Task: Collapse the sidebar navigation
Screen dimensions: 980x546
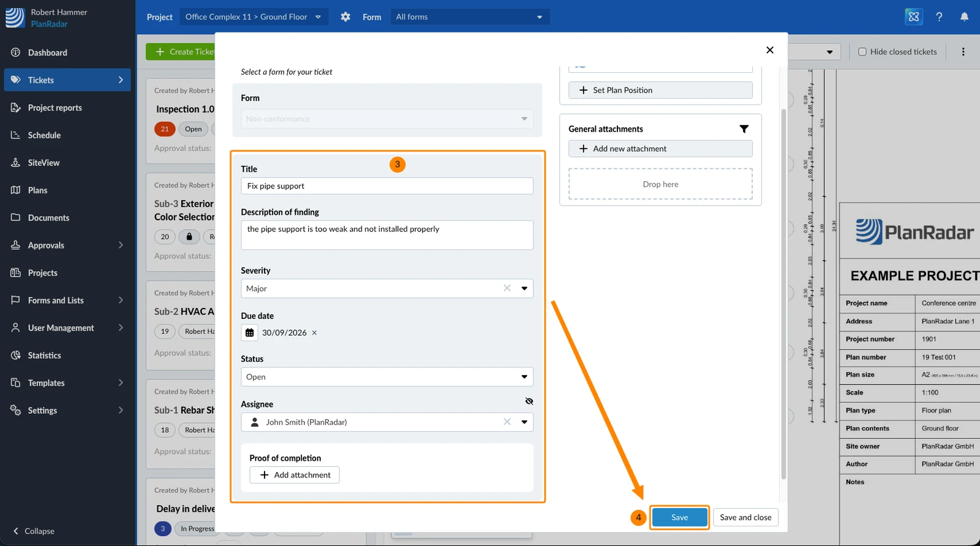Action: (34, 531)
